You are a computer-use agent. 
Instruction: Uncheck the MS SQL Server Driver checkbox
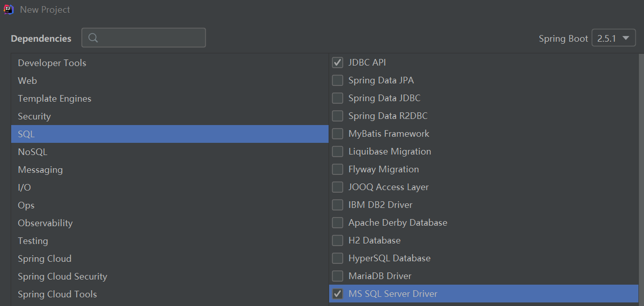pos(337,294)
